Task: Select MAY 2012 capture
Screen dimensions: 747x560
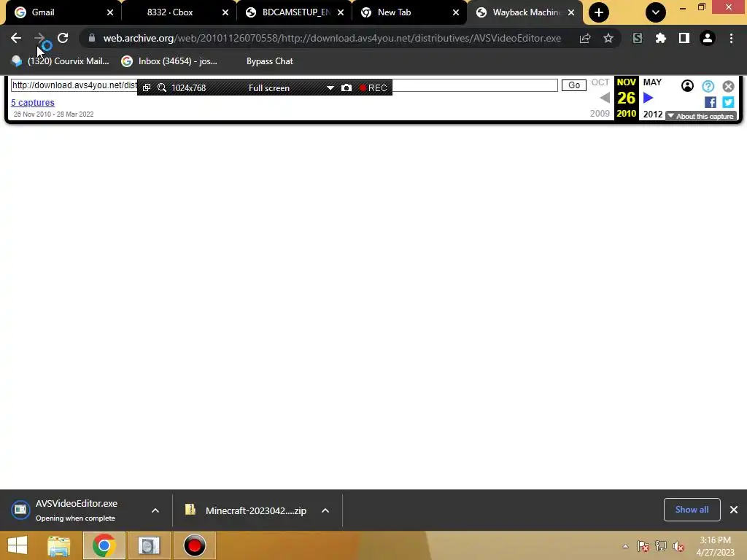Action: (x=652, y=98)
